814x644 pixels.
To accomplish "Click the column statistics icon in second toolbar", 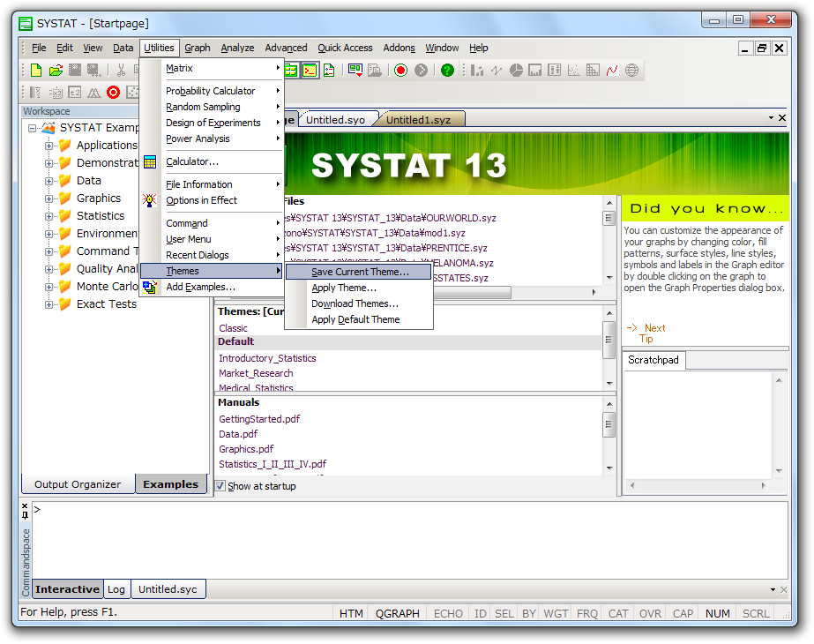I will (35, 93).
